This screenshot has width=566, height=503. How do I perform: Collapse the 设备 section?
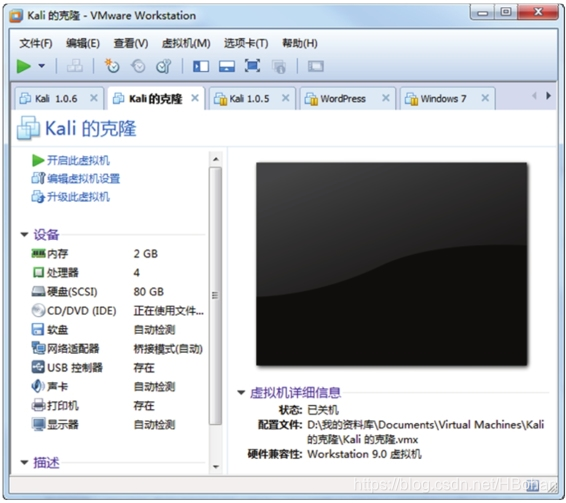(24, 235)
